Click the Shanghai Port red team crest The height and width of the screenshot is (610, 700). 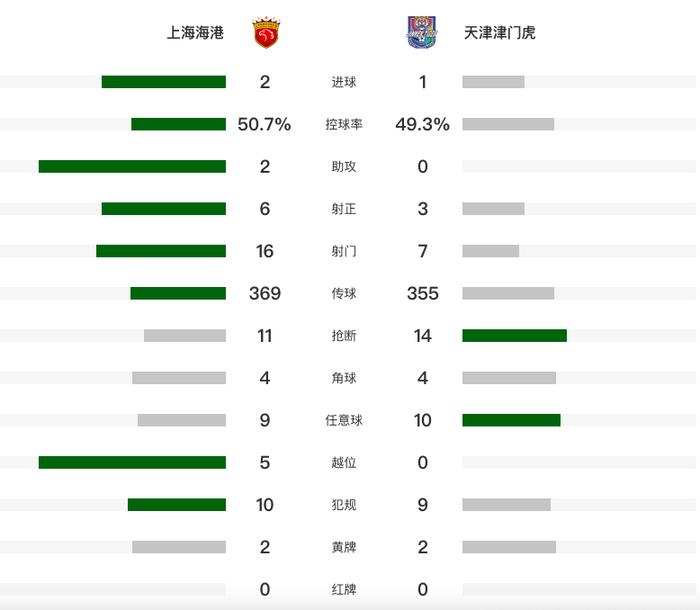point(266,33)
